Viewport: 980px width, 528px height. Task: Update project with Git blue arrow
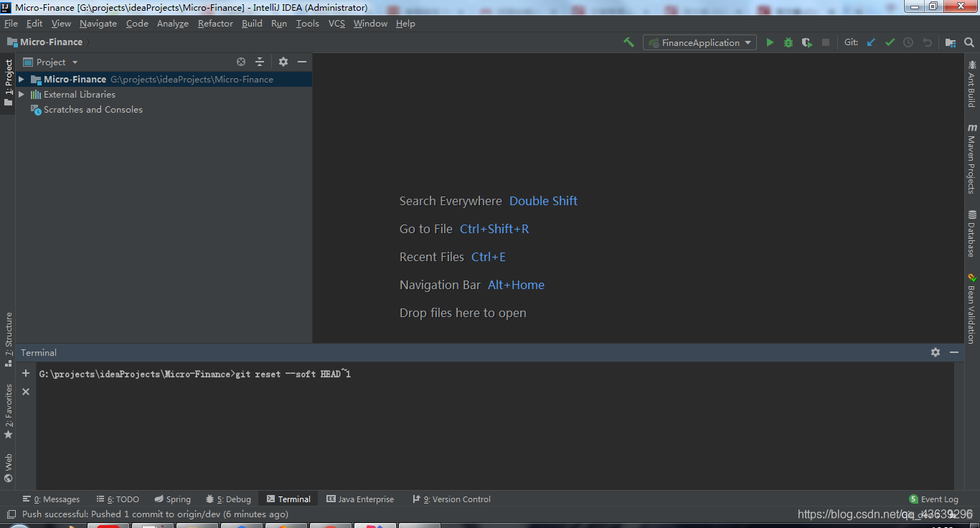[x=871, y=42]
